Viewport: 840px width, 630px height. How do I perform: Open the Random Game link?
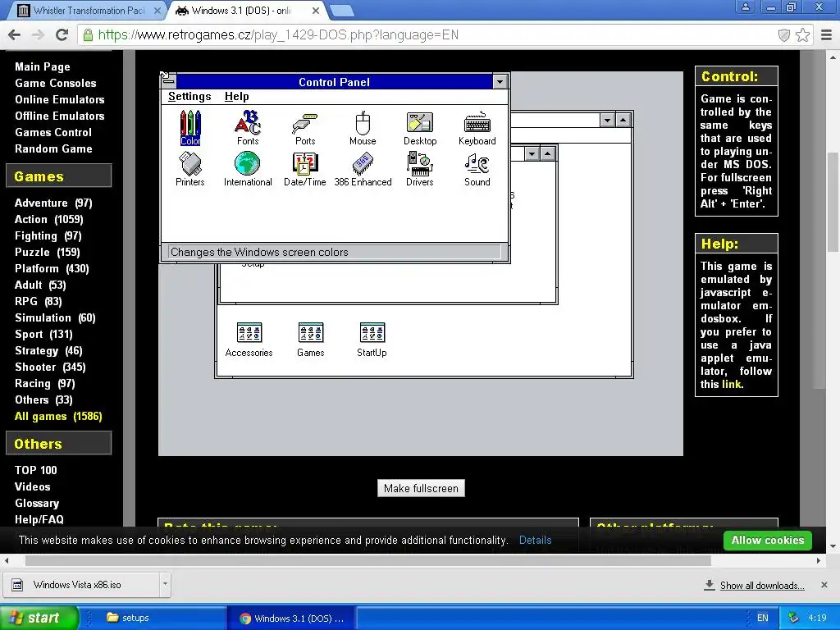[x=53, y=149]
